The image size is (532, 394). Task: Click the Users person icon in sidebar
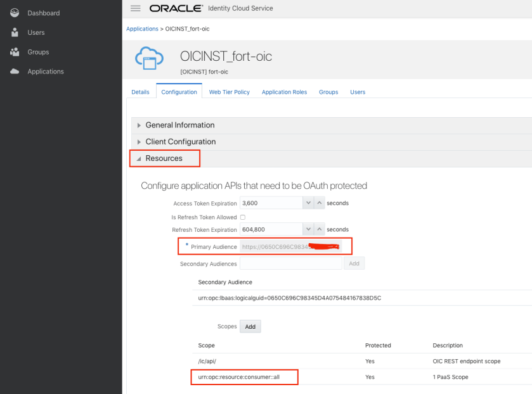pos(15,32)
